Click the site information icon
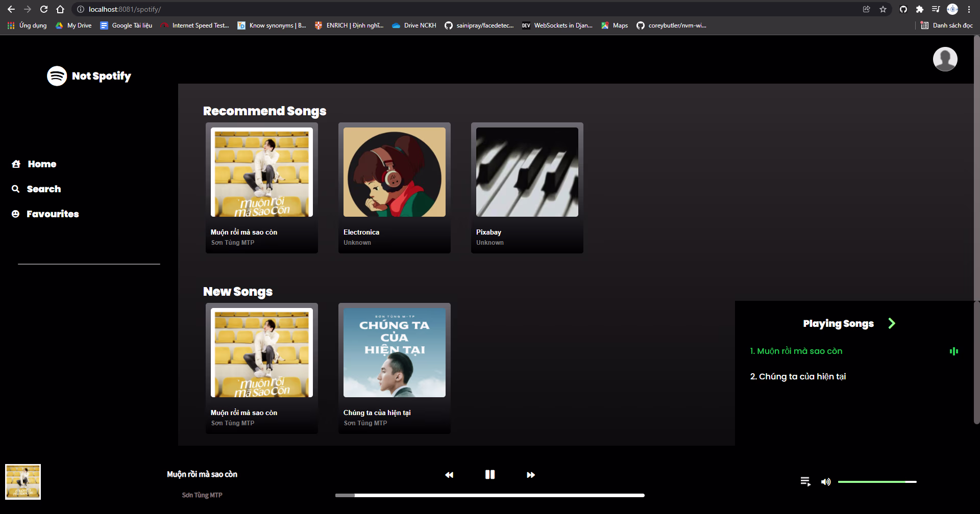980x514 pixels. point(80,9)
